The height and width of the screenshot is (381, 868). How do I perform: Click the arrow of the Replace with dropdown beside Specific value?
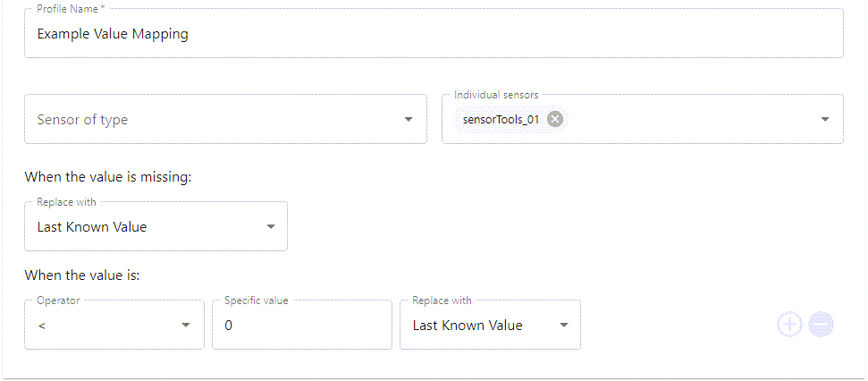(x=564, y=326)
